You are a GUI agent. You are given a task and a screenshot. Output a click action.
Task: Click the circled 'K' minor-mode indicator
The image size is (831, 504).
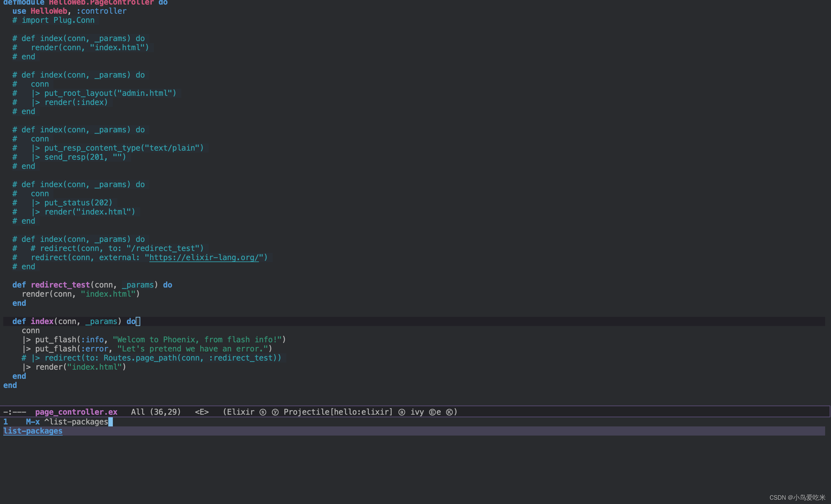click(x=449, y=412)
